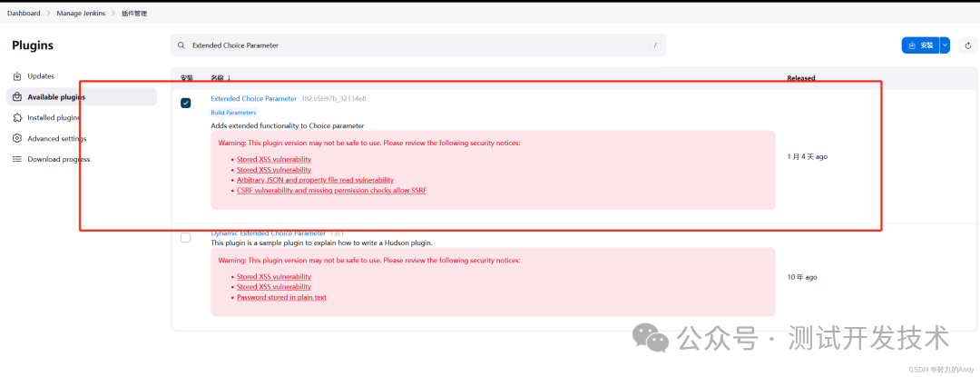The width and height of the screenshot is (980, 377).
Task: Go to Dashboard breadcrumb
Action: click(24, 13)
